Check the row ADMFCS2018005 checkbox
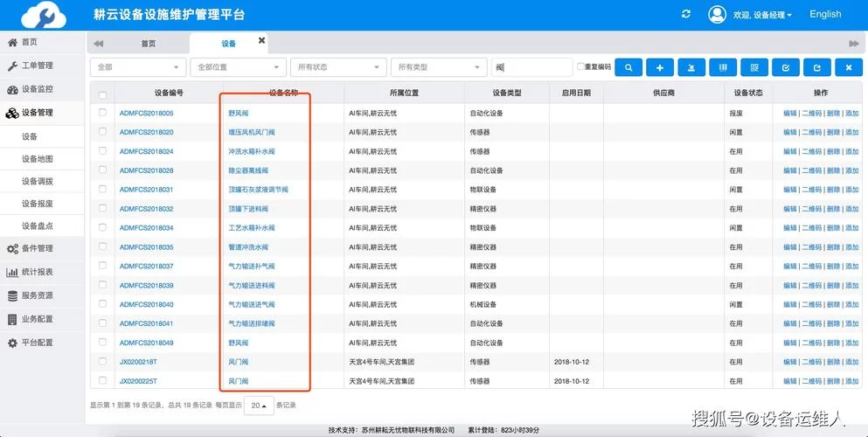Viewport: 868px width, 437px height. 102,112
